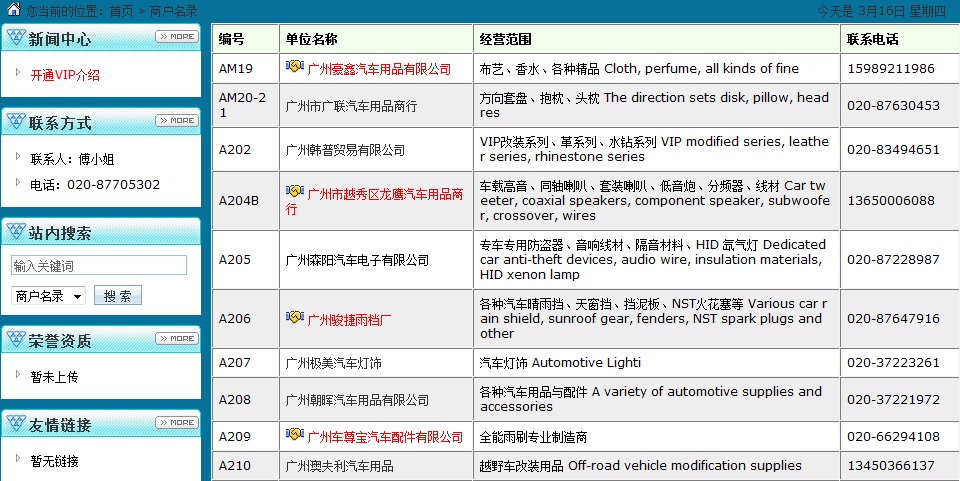The image size is (960, 481).
Task: Click the home icon in the breadcrumb bar
Action: [13, 10]
